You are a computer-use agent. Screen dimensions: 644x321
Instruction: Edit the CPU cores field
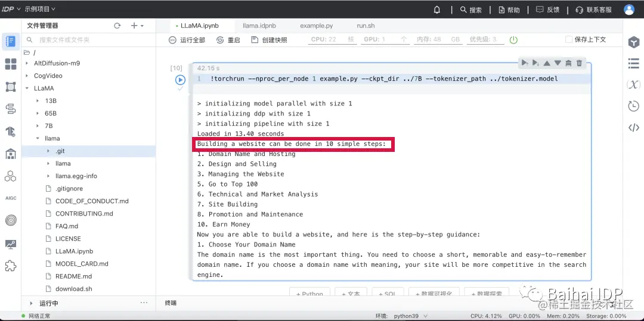332,40
